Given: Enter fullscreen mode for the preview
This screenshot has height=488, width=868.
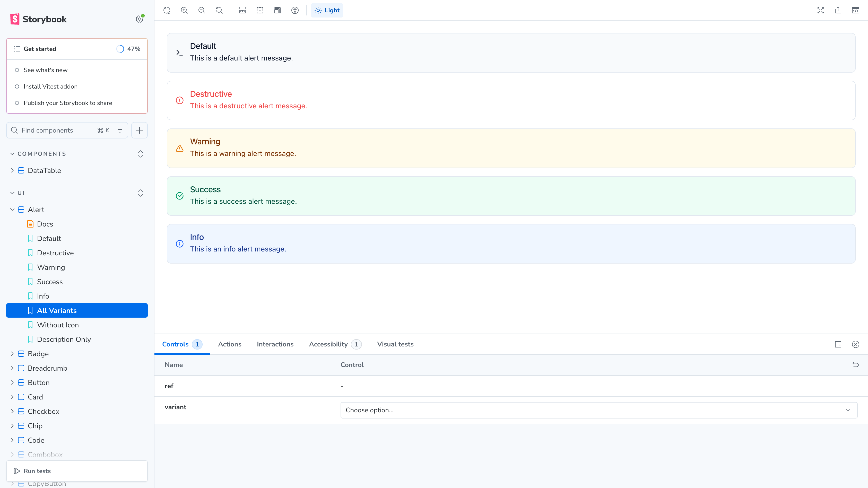Looking at the screenshot, I should (820, 10).
